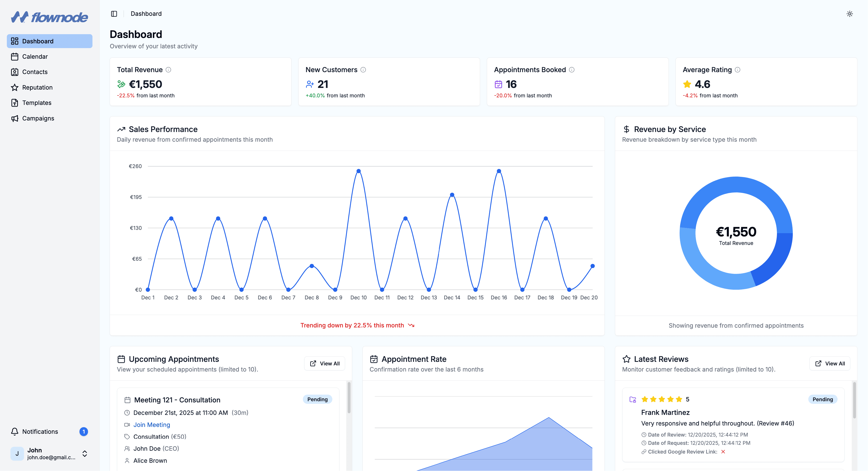This screenshot has width=868, height=471.
Task: Open Templates from the sidebar
Action: coord(37,103)
